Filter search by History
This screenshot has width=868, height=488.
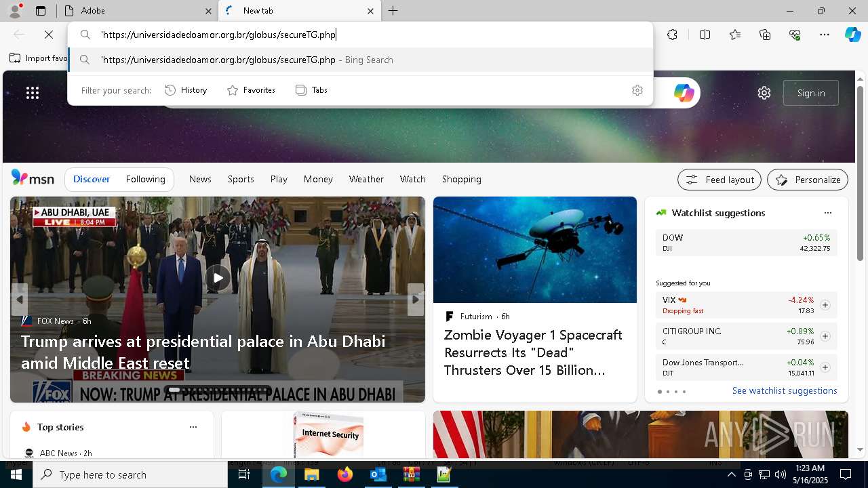(186, 90)
